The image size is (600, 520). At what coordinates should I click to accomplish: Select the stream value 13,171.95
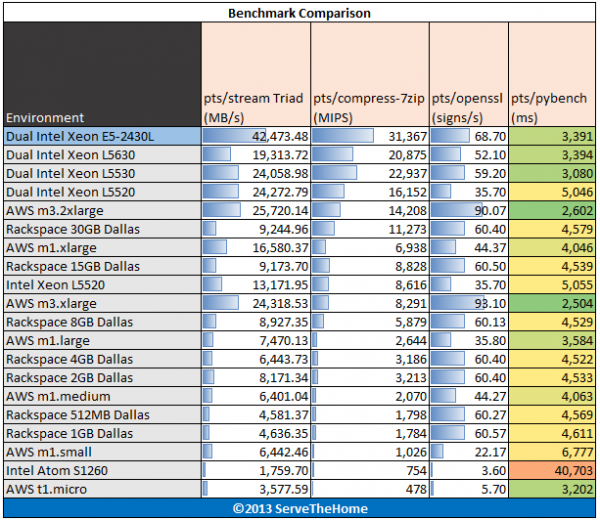coord(256,285)
